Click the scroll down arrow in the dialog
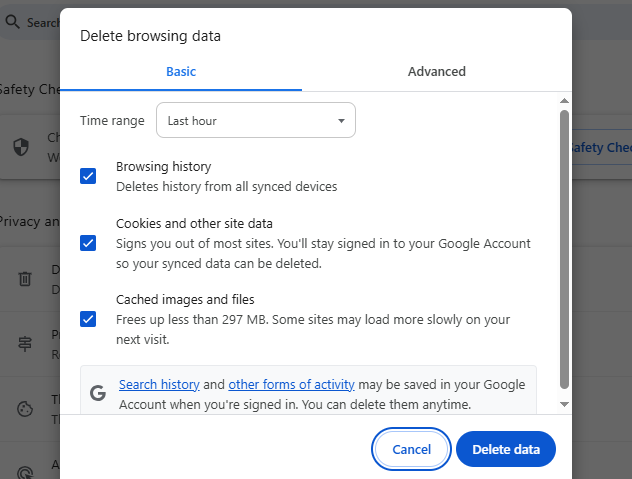 pos(564,404)
